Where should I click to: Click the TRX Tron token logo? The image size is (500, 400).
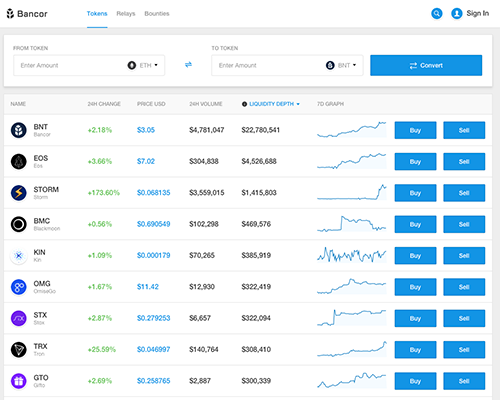19,350
